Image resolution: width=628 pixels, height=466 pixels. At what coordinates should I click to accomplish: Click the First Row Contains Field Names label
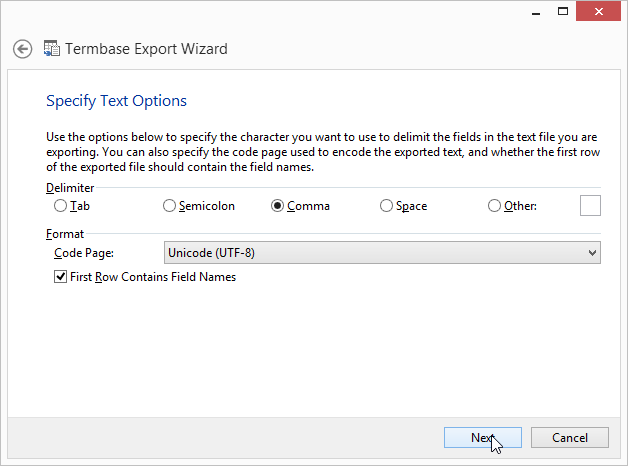tap(153, 277)
